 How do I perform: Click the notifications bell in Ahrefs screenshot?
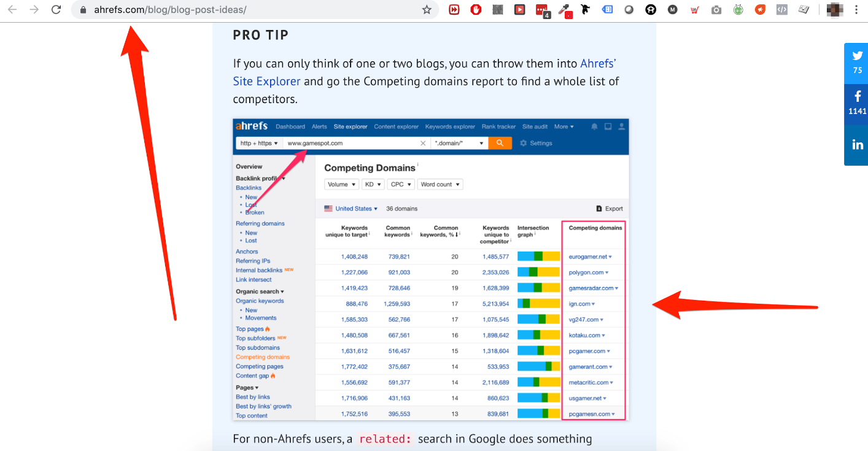point(594,126)
